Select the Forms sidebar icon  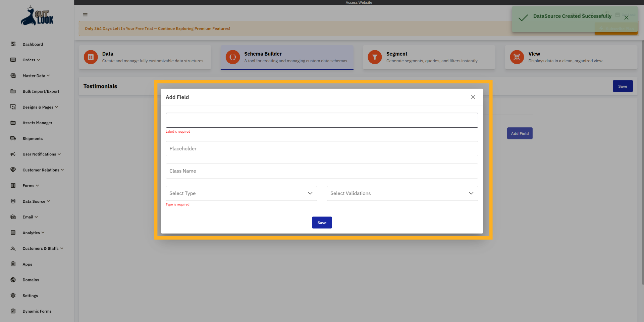13,186
